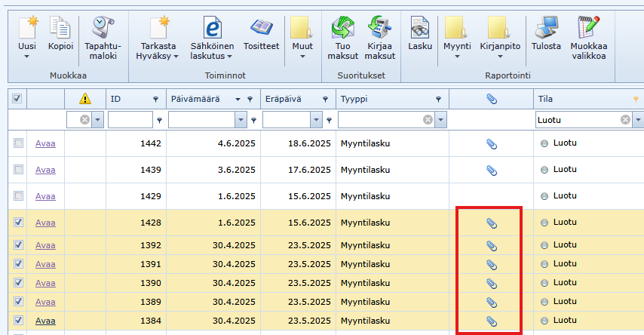644x335 pixels.
Task: Click the Kirjaa maksut icon
Action: pos(380,28)
